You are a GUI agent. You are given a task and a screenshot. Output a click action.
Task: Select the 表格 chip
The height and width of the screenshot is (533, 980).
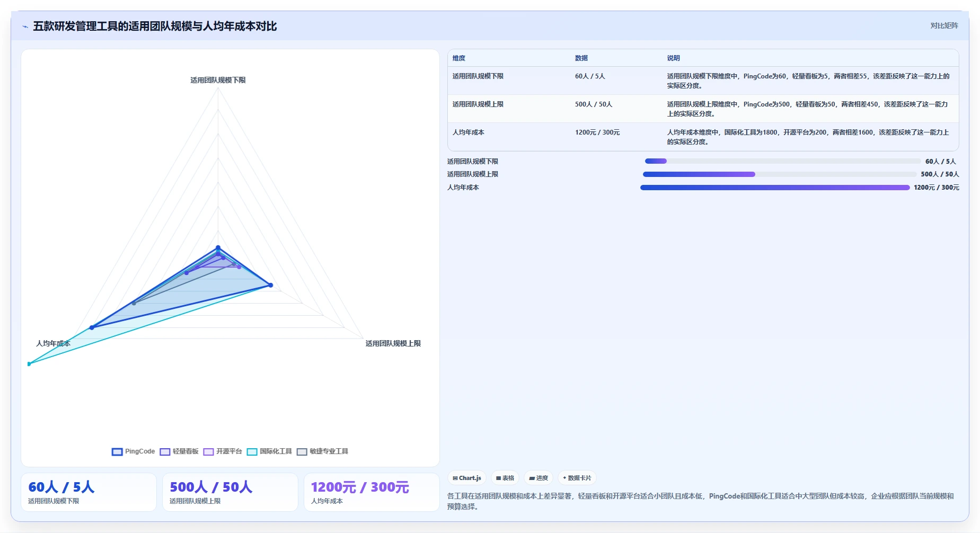(505, 478)
